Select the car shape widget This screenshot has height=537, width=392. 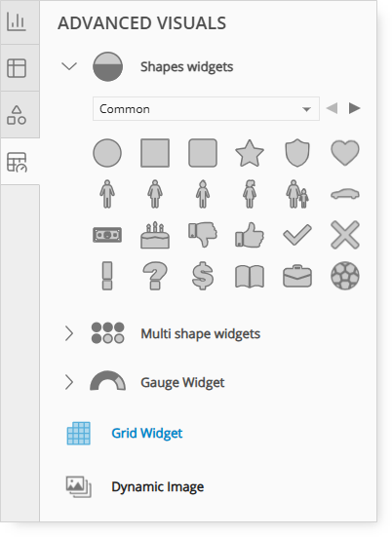(345, 194)
